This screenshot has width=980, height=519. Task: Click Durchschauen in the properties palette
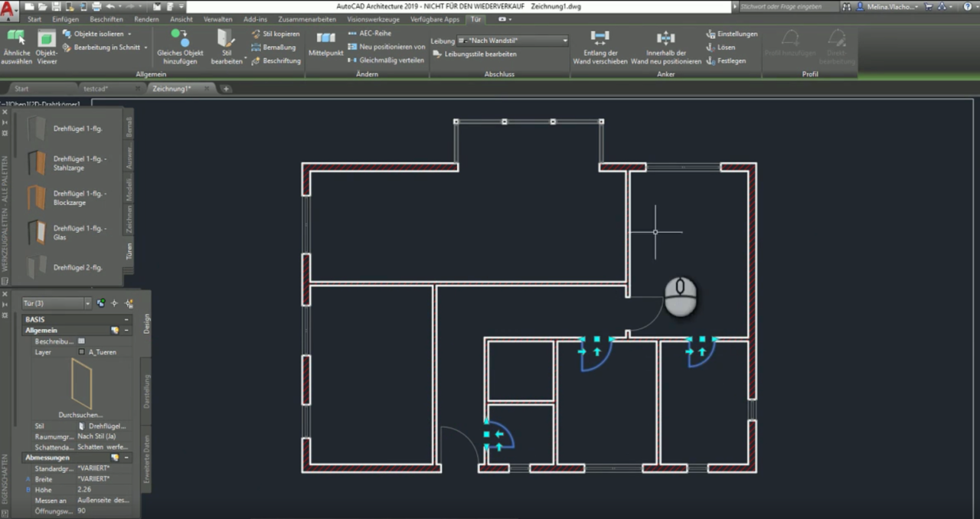click(x=80, y=414)
